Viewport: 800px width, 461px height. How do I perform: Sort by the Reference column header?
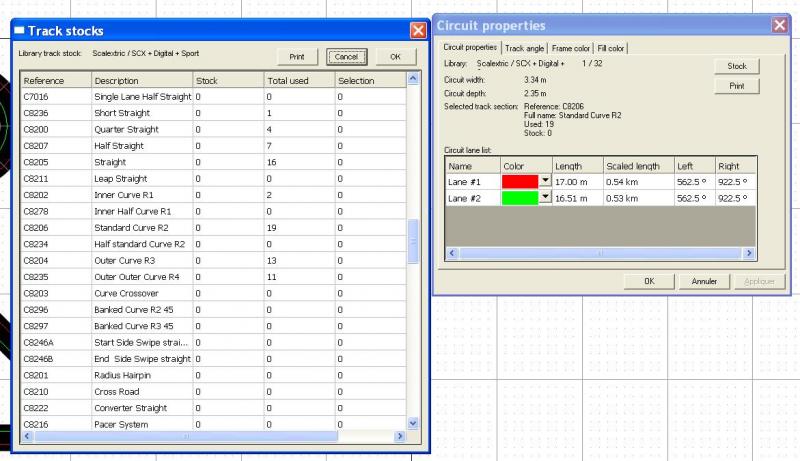54,80
